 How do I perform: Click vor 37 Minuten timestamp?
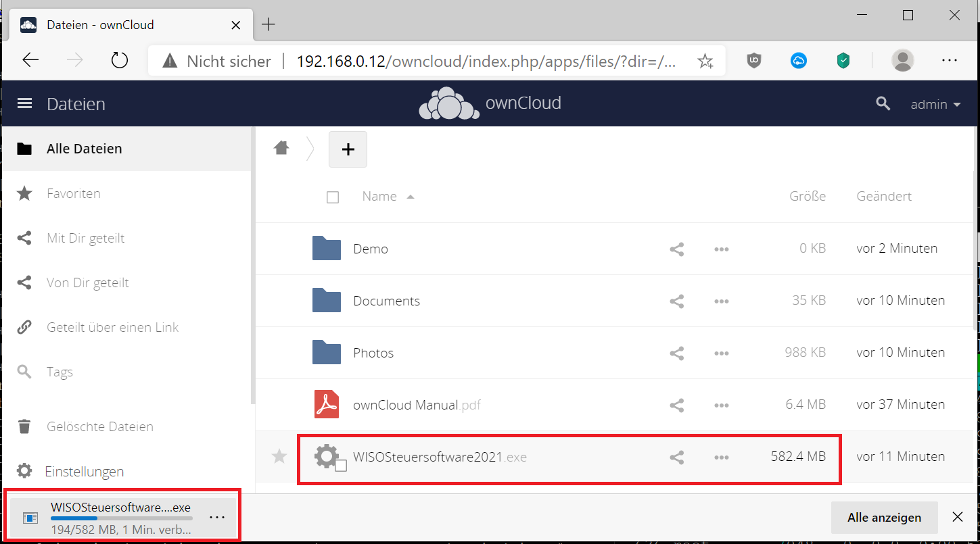pos(901,405)
